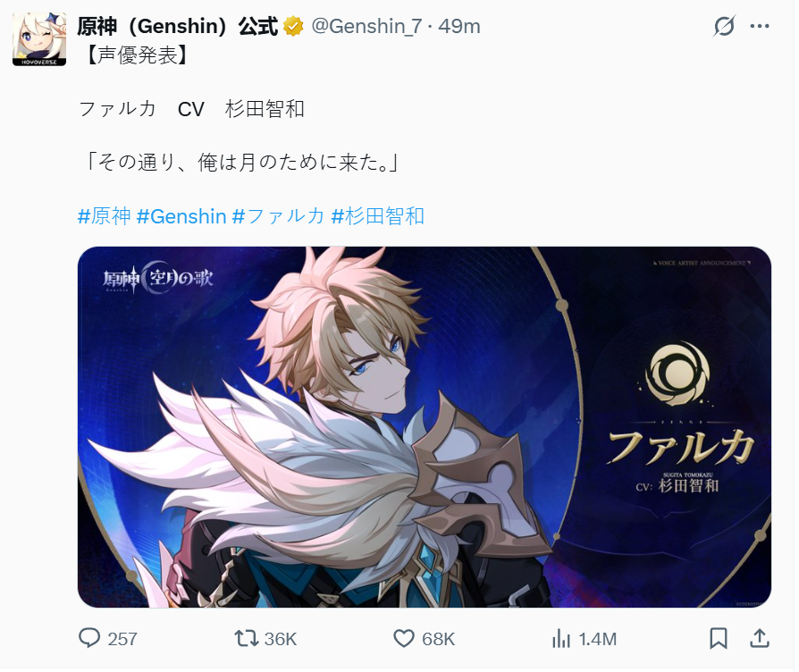The image size is (799, 672).
Task: Follow the #原神 hashtag
Action: coord(105,216)
